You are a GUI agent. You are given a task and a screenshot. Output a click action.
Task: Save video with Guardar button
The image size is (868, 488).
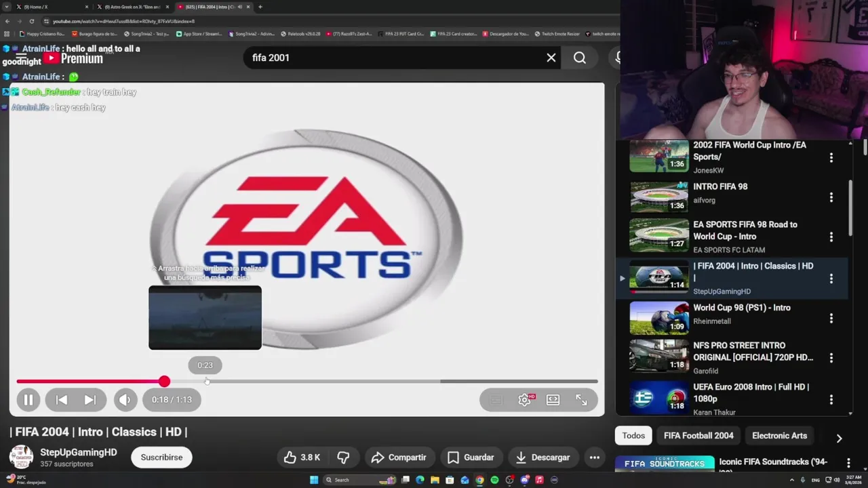(471, 457)
